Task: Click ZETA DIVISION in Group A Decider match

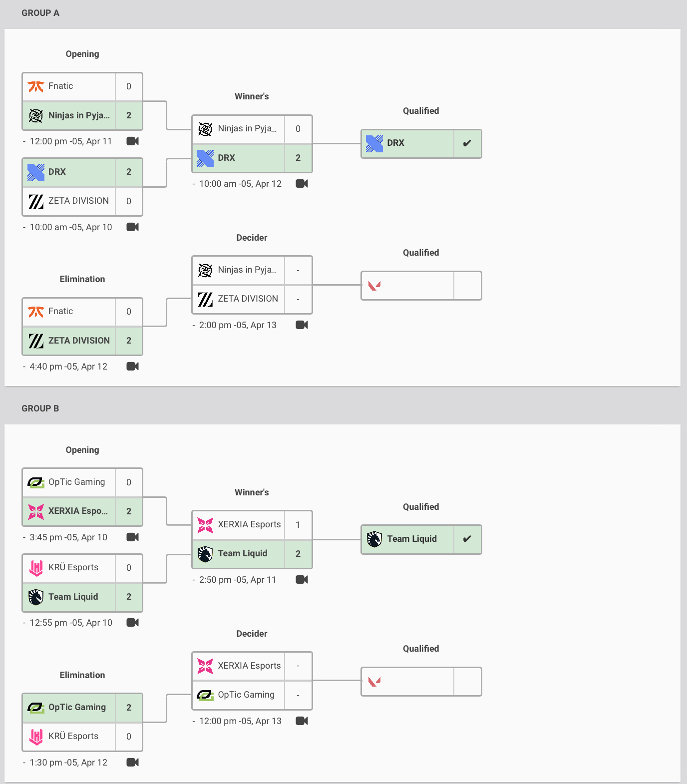Action: pos(248,299)
